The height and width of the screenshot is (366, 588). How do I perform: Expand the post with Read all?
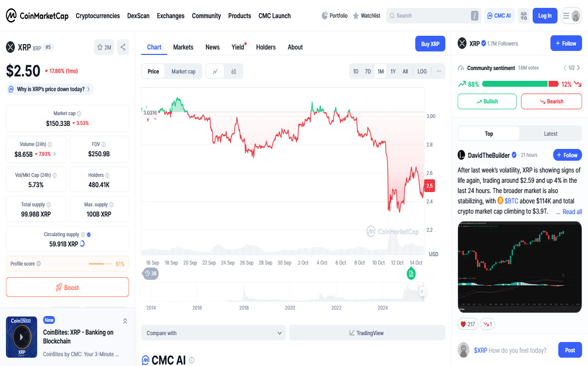coord(572,212)
